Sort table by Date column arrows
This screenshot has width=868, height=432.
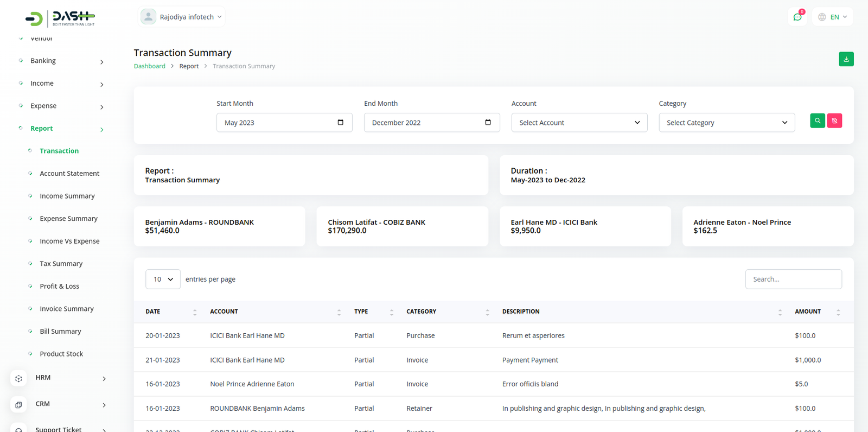click(195, 312)
